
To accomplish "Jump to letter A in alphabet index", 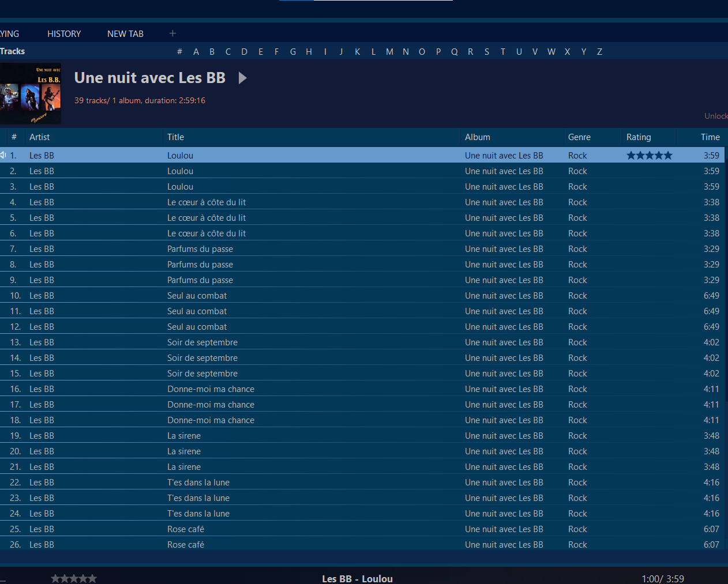I will point(196,52).
